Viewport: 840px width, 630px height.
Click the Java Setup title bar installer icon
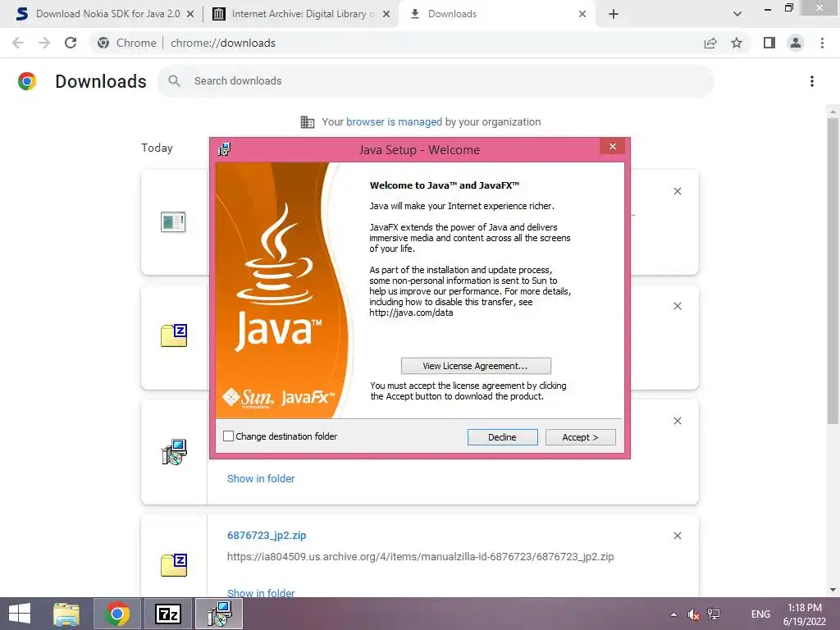click(x=225, y=149)
